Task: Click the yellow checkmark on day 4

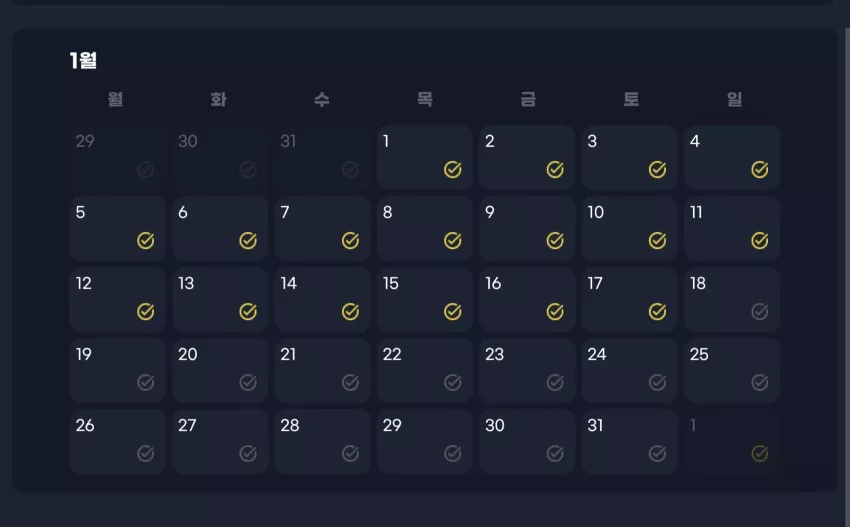Action: click(759, 170)
